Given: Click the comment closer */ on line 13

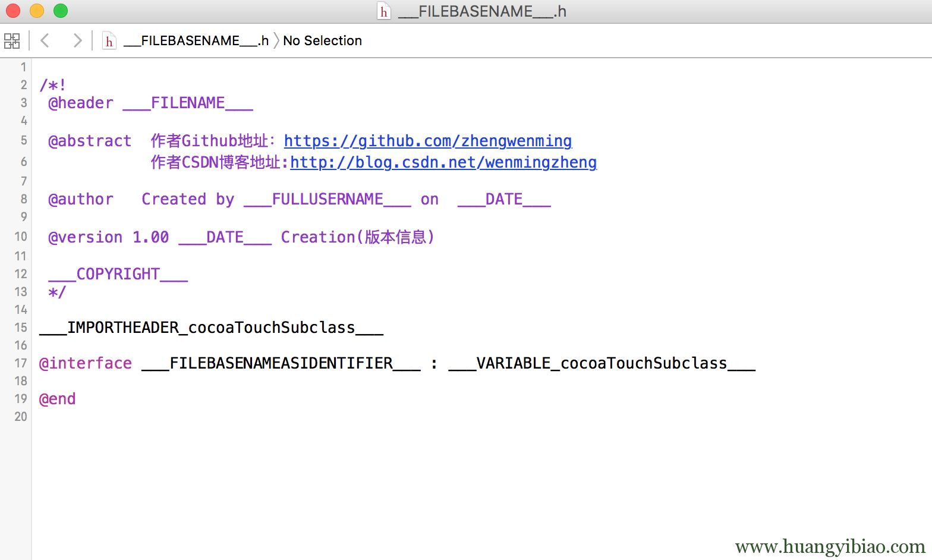Looking at the screenshot, I should click(x=57, y=292).
